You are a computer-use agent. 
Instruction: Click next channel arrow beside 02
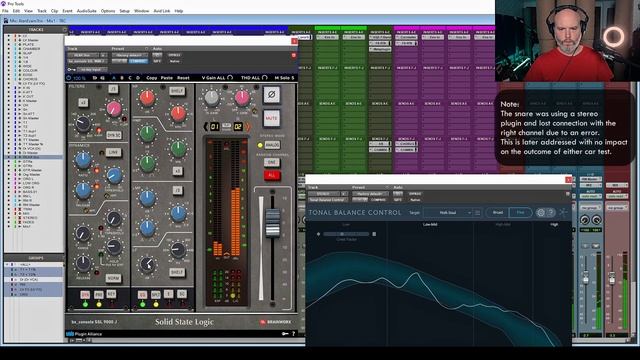pos(247,127)
